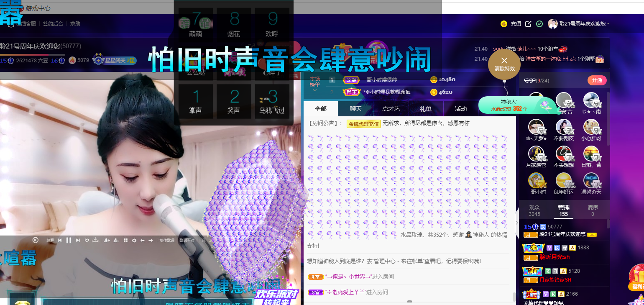Play sound effect 3 乌鸦飞过
The height and width of the screenshot is (305, 644).
[272, 101]
